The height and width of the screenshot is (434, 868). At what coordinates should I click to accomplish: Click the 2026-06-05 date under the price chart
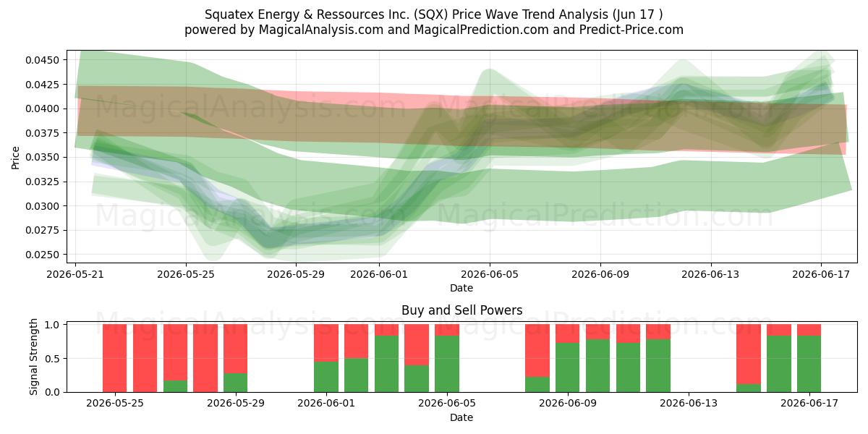coord(490,274)
